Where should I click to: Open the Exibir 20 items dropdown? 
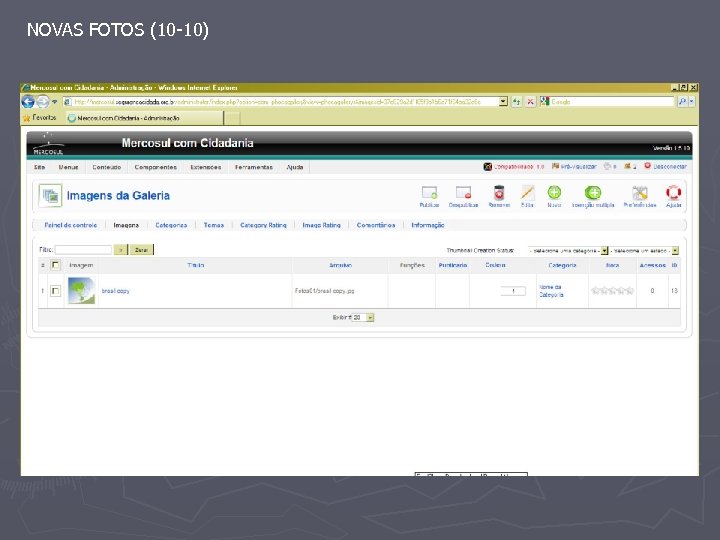(363, 317)
